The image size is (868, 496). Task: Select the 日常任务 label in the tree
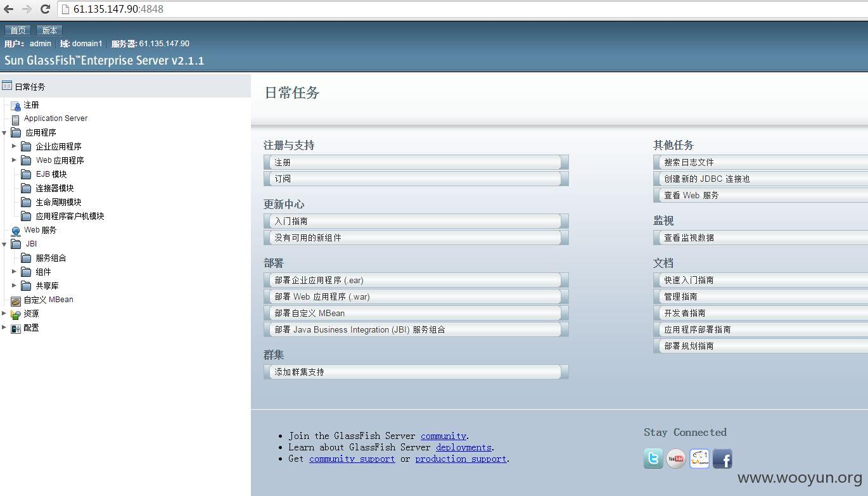coord(30,87)
